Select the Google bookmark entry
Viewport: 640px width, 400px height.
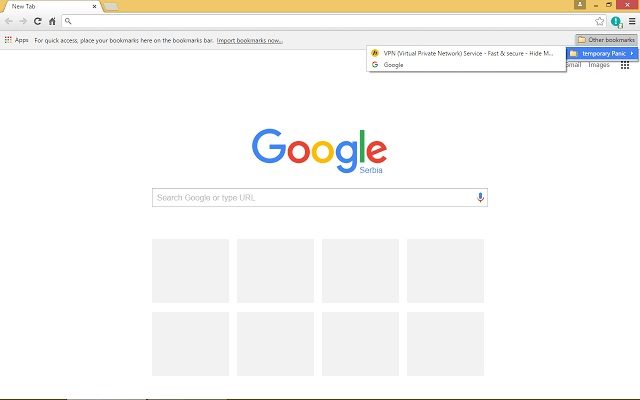[393, 64]
